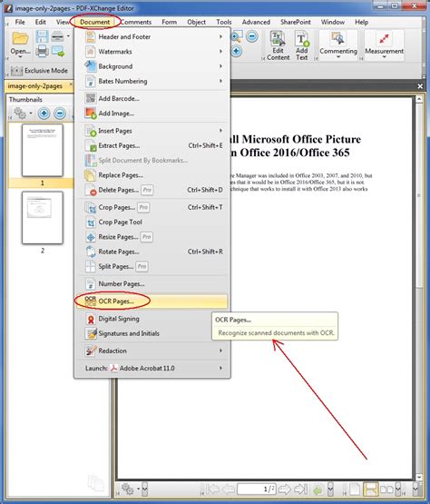This screenshot has height=504, width=430.
Task: Expand Launch Adobe Acrobat submenu
Action: (x=151, y=368)
